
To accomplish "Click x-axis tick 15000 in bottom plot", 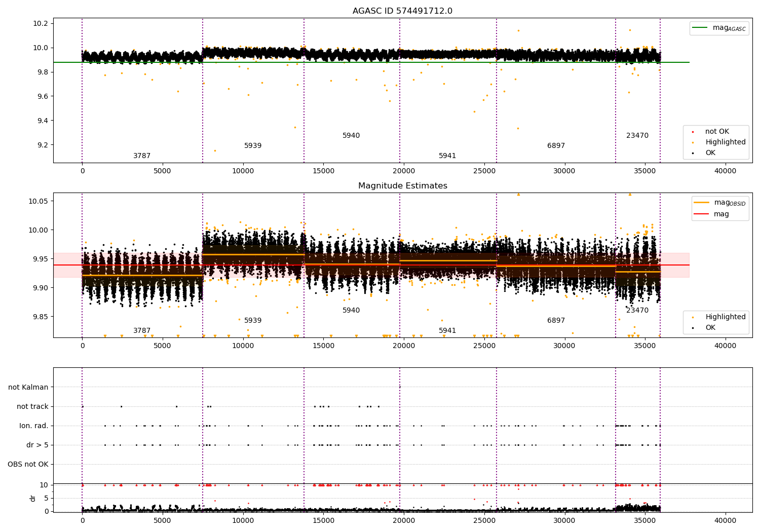I will click(x=323, y=520).
